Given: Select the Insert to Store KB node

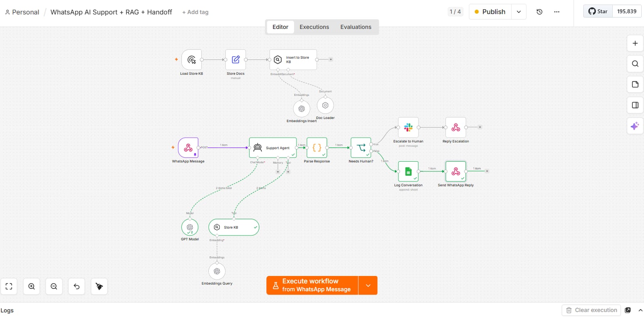Looking at the screenshot, I should pos(293,60).
